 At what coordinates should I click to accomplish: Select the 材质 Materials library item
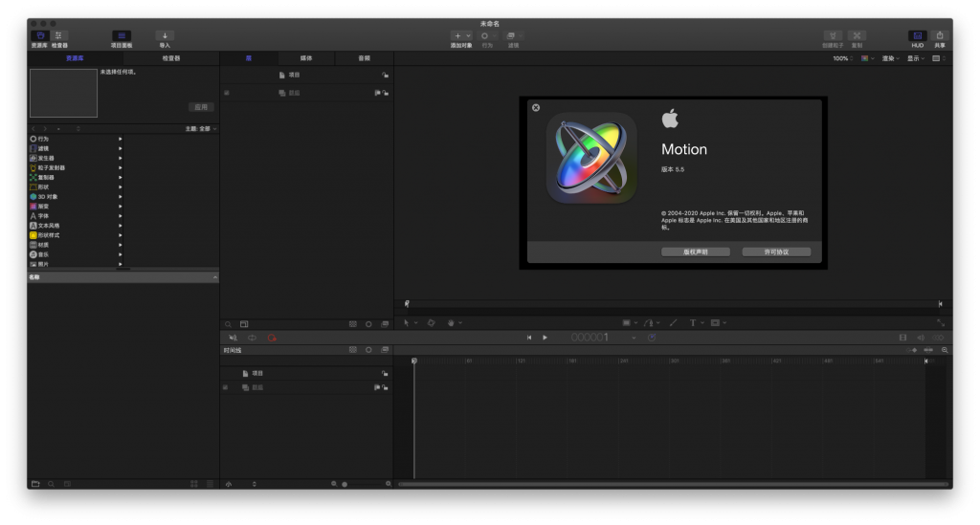tap(75, 246)
